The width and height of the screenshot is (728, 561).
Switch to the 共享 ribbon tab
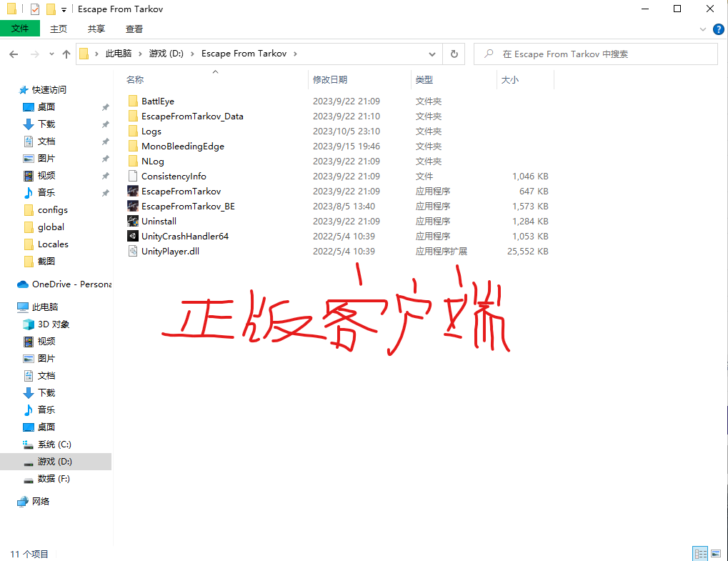click(x=96, y=29)
